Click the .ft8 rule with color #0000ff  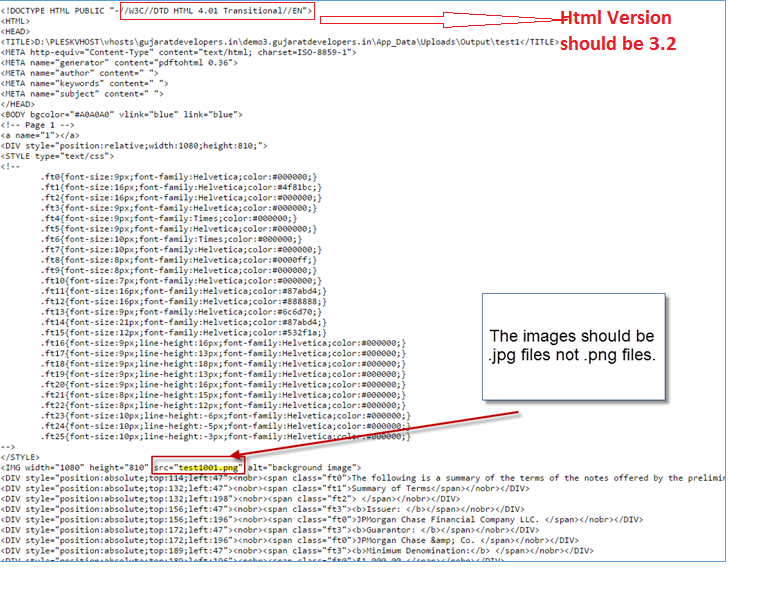click(179, 260)
